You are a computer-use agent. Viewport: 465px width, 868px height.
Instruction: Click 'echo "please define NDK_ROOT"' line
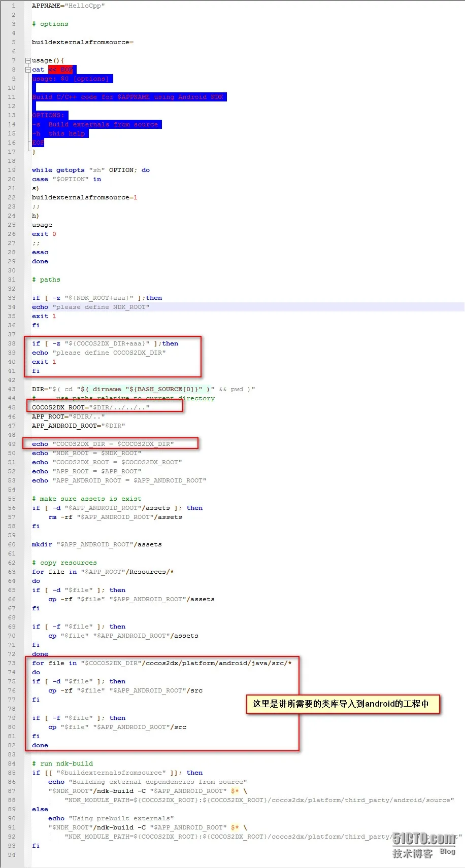pyautogui.click(x=91, y=307)
